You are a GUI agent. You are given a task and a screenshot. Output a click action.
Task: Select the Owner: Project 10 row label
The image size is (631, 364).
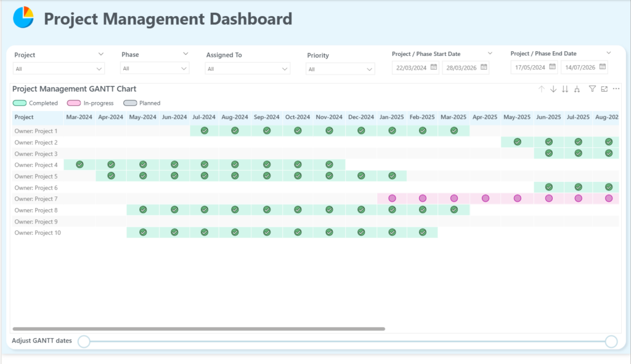(38, 232)
